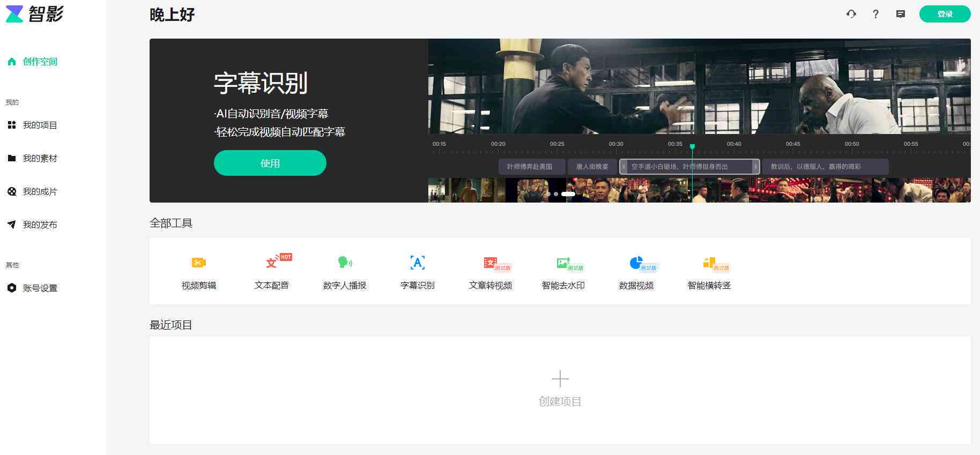Open the 智能横转竖 tool icon
This screenshot has width=980, height=455.
click(x=709, y=263)
